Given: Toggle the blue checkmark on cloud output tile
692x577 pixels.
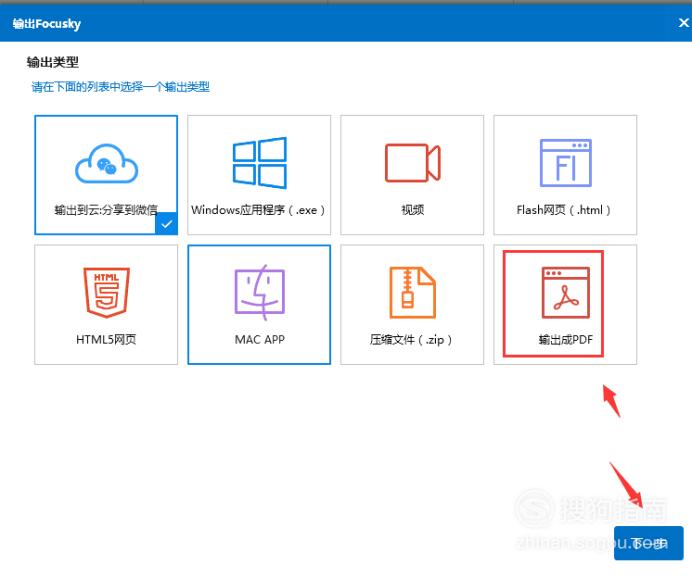Looking at the screenshot, I should click(x=166, y=224).
